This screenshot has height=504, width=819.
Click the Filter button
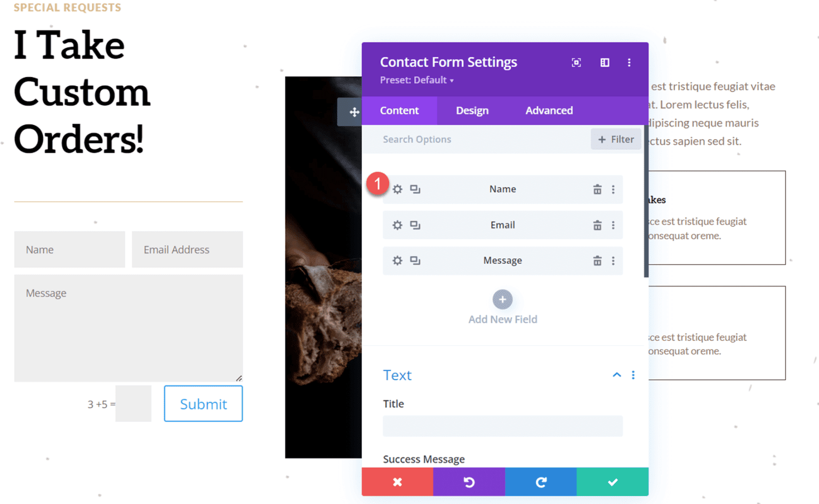[x=615, y=139]
